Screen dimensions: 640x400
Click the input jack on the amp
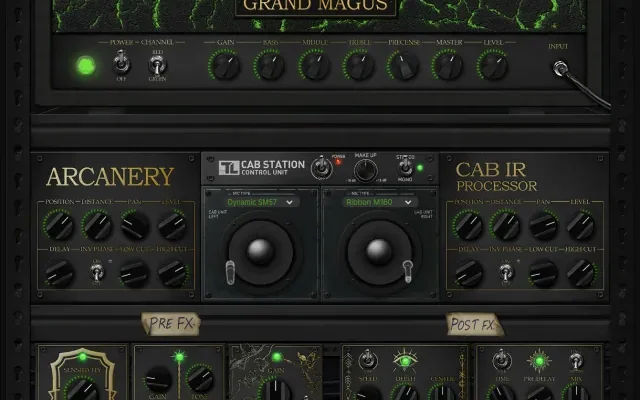[x=560, y=68]
